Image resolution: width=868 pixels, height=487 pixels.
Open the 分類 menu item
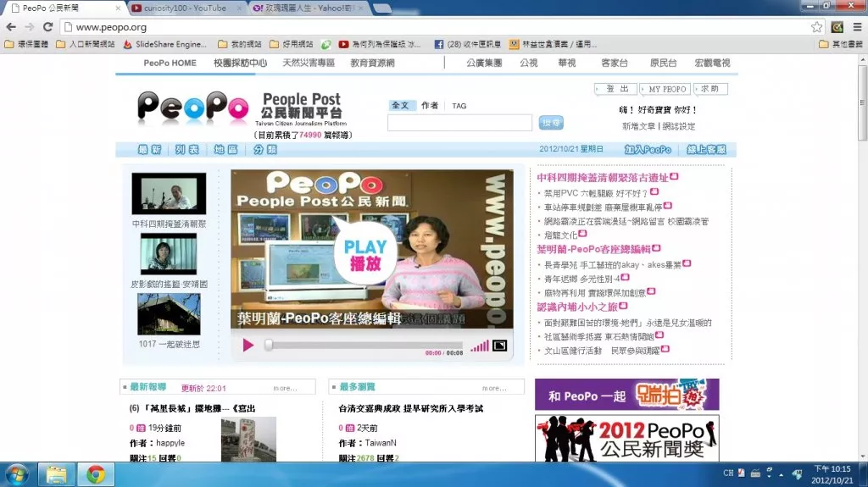(x=264, y=149)
